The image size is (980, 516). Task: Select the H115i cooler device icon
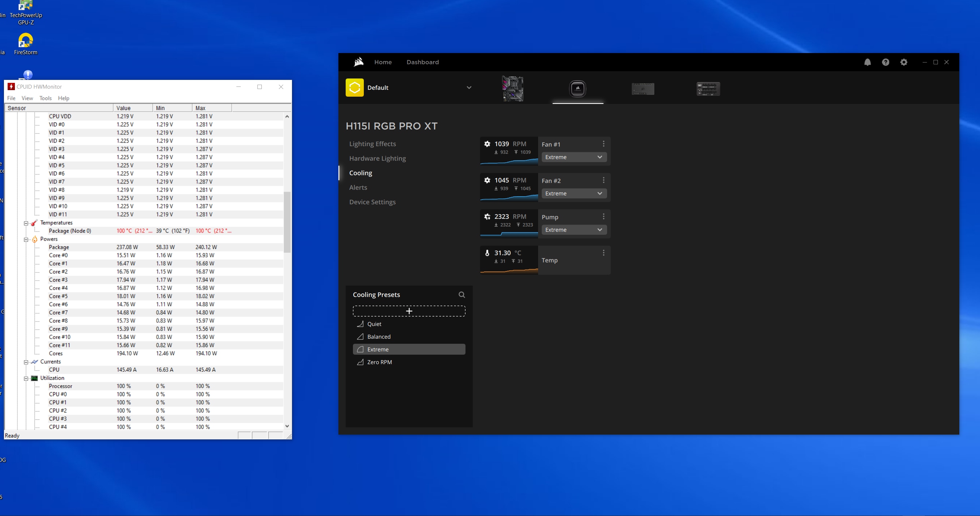tap(577, 88)
